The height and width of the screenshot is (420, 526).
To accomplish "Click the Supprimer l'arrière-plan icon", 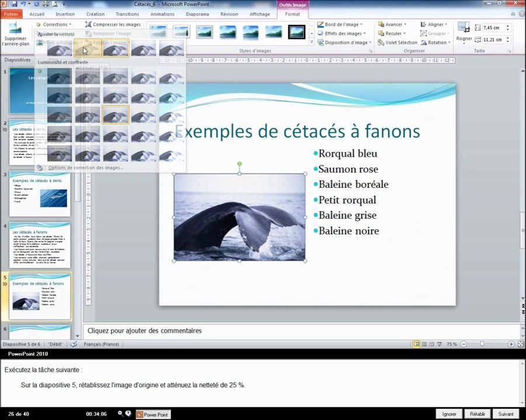I will pyautogui.click(x=15, y=28).
